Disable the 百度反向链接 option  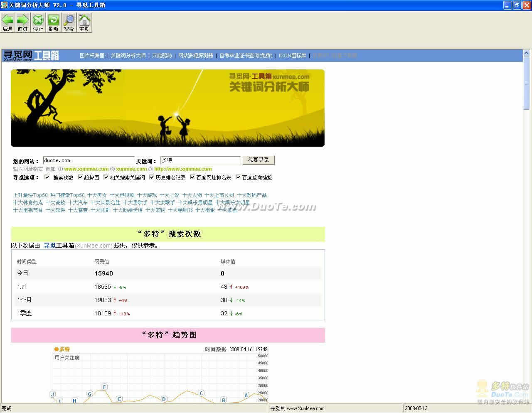(238, 177)
